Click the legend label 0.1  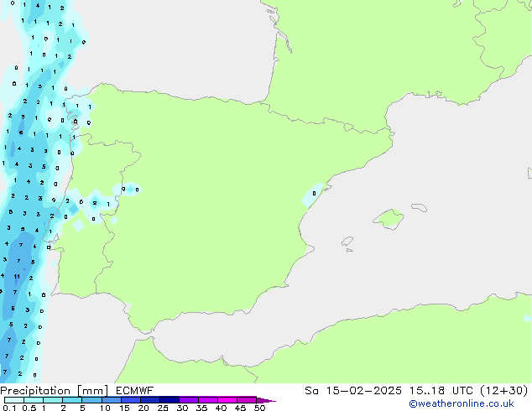(9, 408)
